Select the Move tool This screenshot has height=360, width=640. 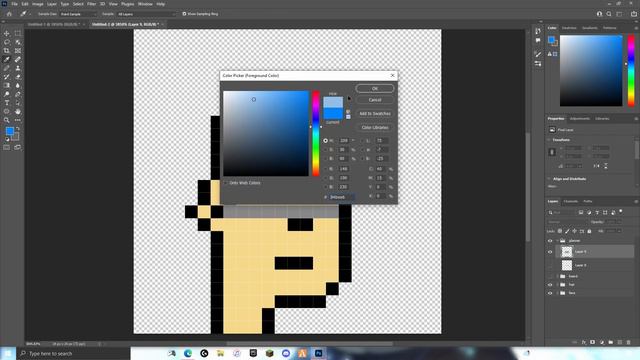tap(7, 33)
